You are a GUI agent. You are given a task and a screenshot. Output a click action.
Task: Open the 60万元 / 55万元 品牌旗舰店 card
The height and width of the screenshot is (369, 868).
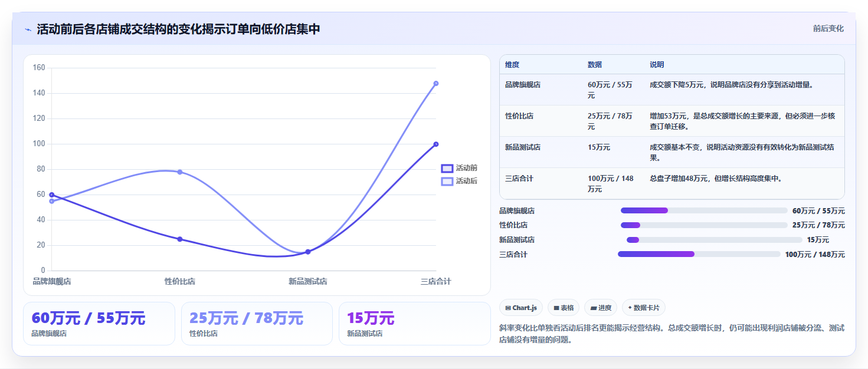[x=99, y=323]
